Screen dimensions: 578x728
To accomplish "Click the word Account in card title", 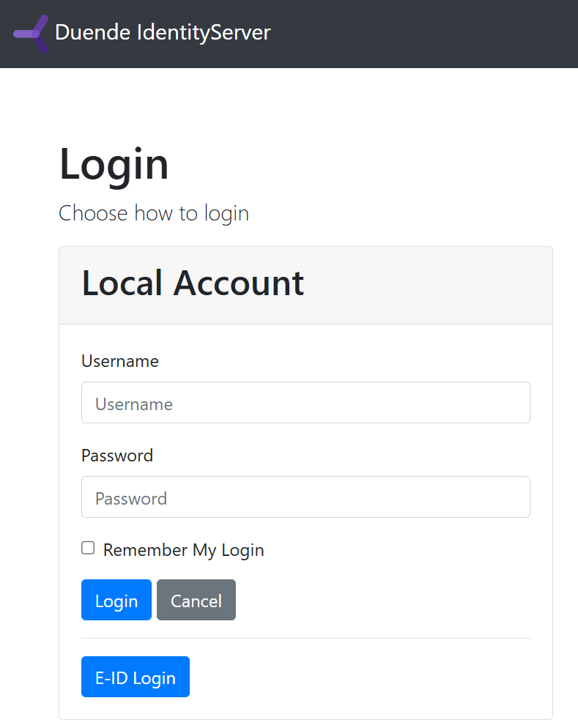I will click(239, 283).
